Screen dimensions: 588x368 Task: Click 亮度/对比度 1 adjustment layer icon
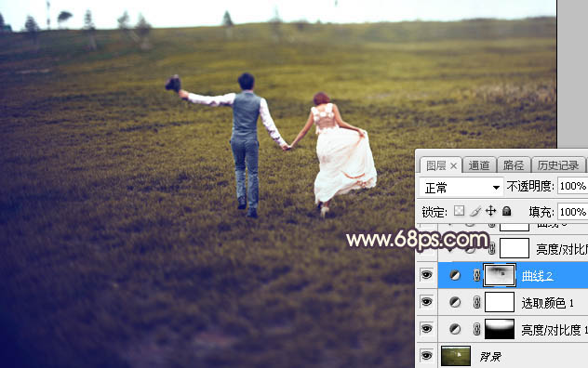tap(455, 329)
